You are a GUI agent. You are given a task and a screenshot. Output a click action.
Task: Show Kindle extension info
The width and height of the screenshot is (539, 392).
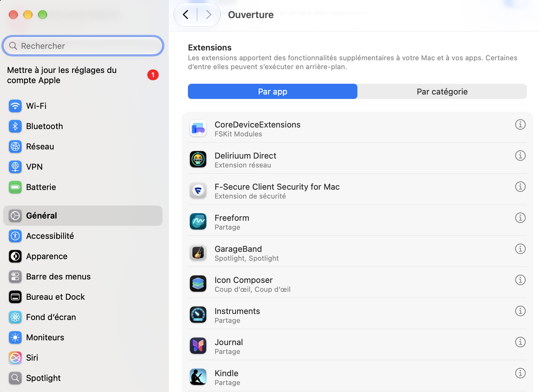click(x=520, y=373)
